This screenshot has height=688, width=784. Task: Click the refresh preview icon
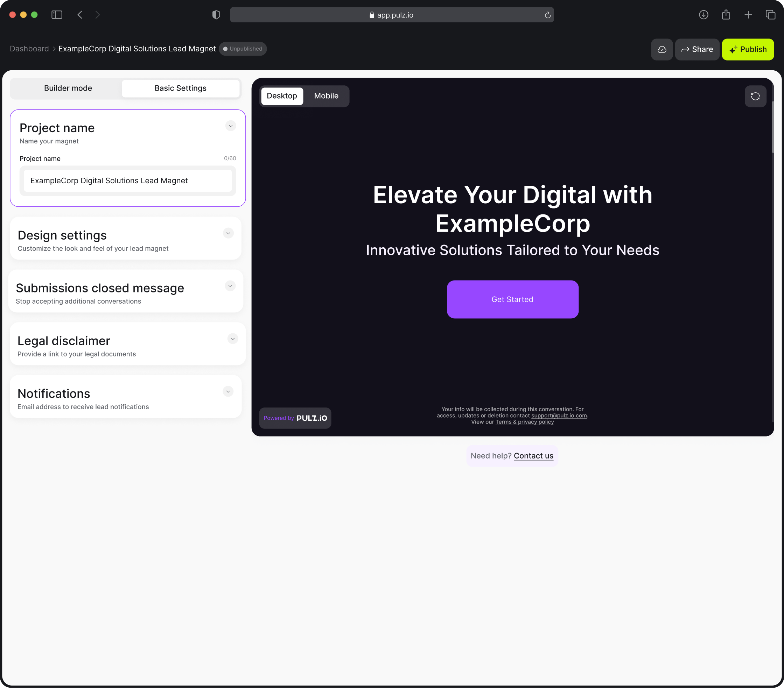pyautogui.click(x=755, y=96)
